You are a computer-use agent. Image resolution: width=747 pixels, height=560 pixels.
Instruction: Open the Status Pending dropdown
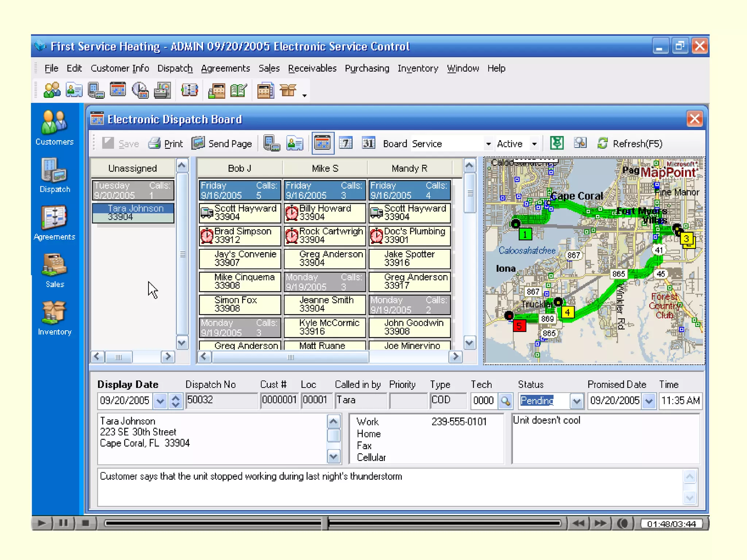(576, 401)
